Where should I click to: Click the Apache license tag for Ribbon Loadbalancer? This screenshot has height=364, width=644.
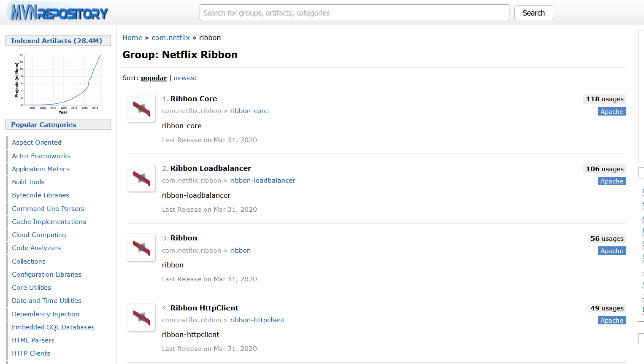[x=612, y=181]
